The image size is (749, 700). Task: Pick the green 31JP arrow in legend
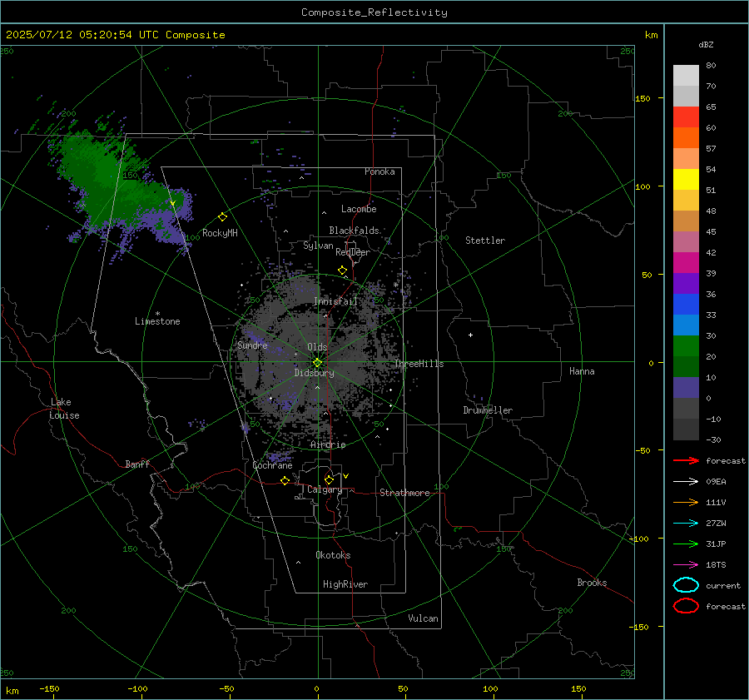(686, 544)
